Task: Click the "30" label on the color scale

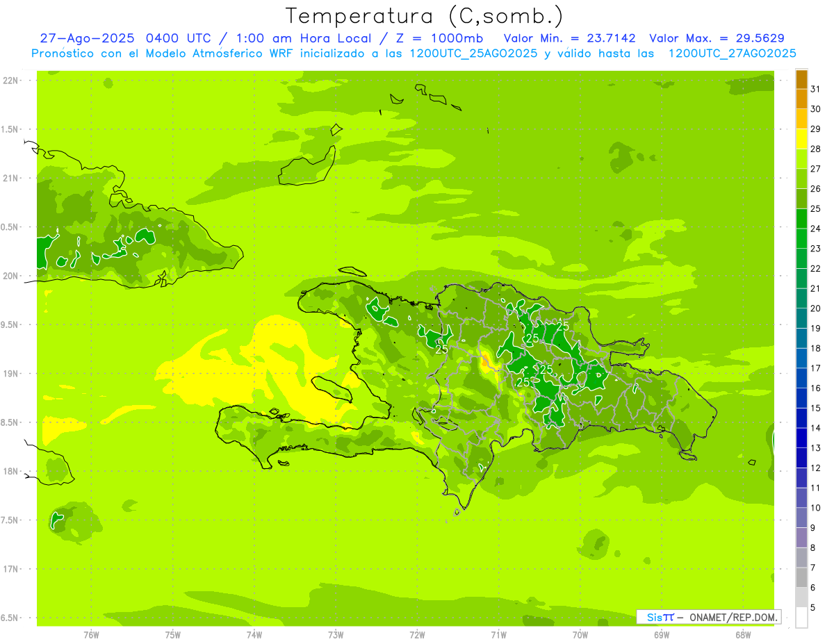Action: click(816, 109)
